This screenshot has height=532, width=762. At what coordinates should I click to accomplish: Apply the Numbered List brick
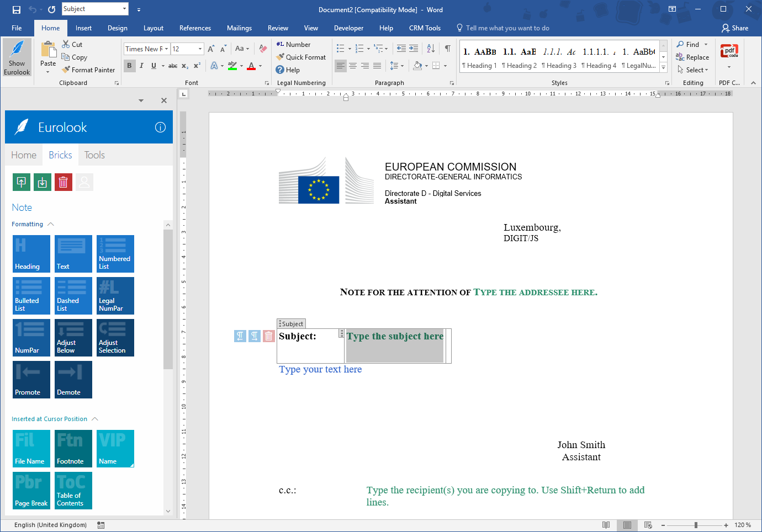coord(115,254)
